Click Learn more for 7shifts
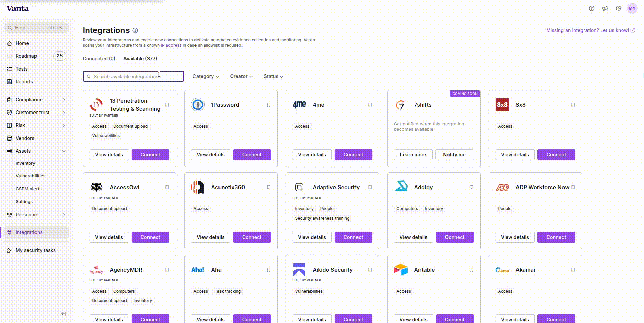Image resolution: width=644 pixels, height=323 pixels. click(413, 155)
